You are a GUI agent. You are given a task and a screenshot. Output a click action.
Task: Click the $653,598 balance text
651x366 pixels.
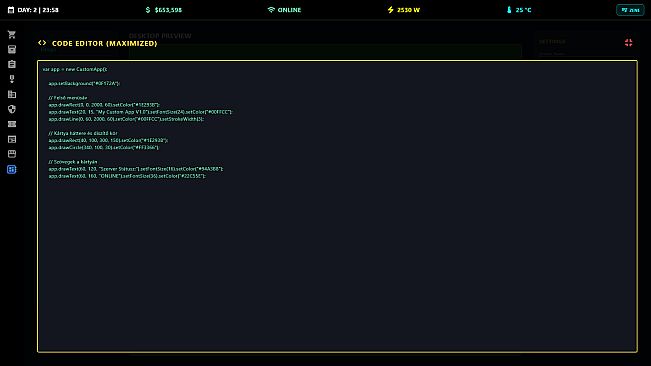(168, 10)
